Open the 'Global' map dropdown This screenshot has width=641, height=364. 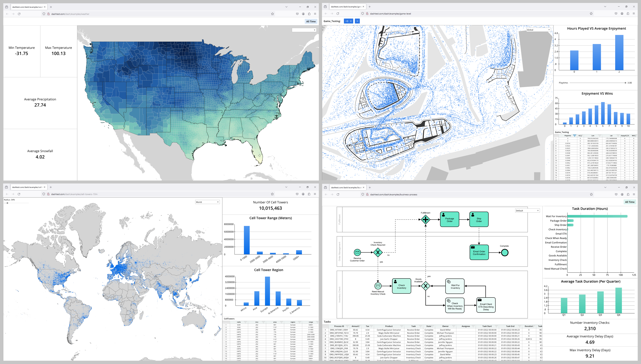point(538,30)
